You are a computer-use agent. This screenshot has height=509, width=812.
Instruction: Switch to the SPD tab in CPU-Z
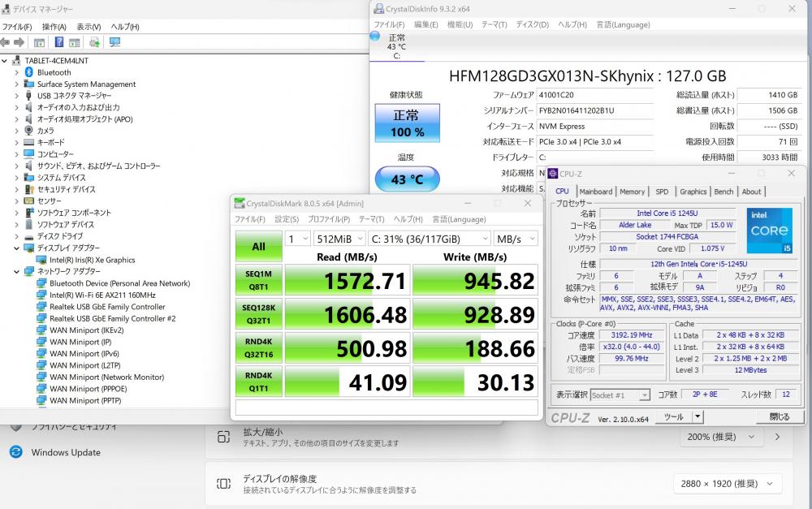click(x=662, y=192)
